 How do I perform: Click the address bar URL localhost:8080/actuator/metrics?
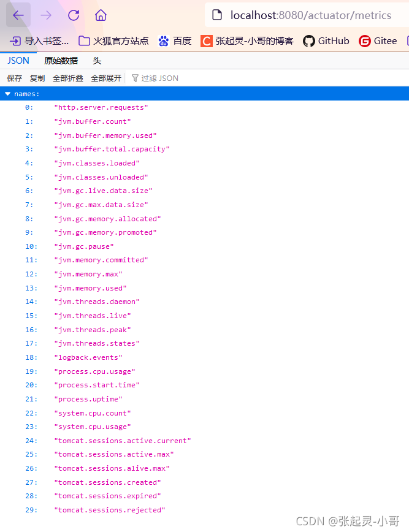(310, 15)
